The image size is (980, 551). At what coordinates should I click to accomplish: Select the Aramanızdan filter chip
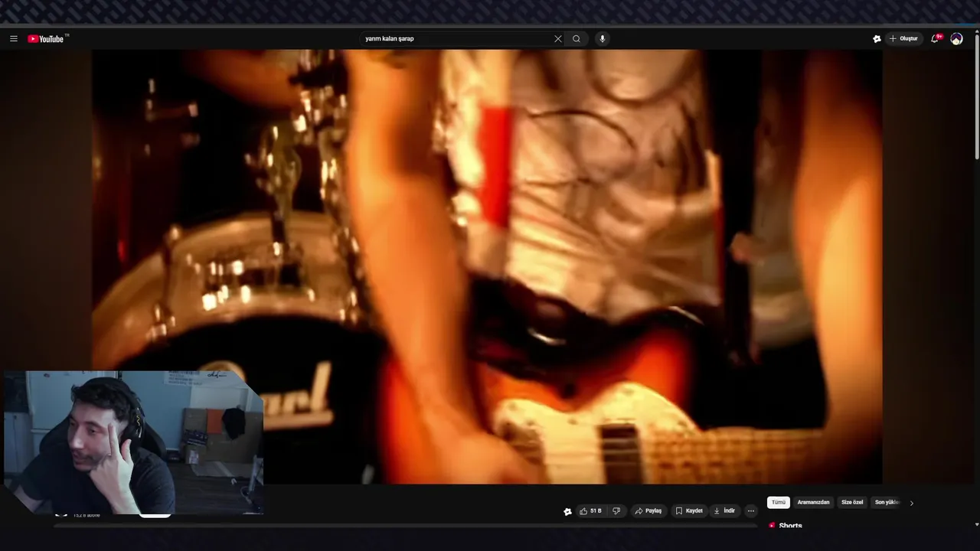click(813, 503)
